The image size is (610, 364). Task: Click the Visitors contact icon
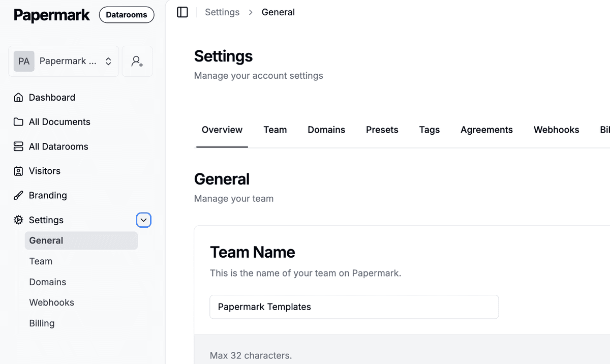(18, 171)
